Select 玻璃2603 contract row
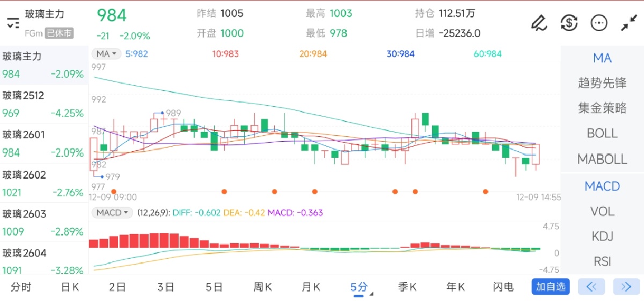 (x=44, y=223)
